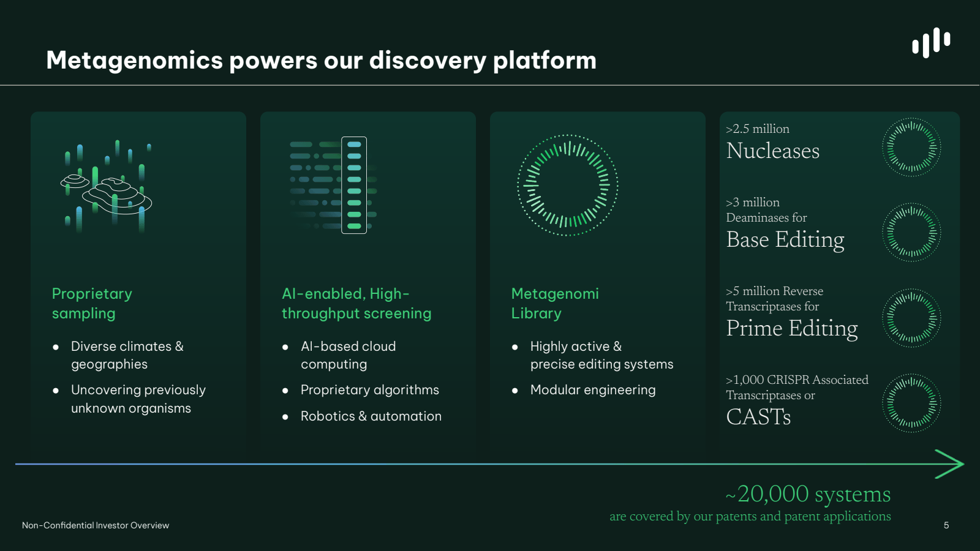The height and width of the screenshot is (551, 980).
Task: Click the ring icon beside Nucleases
Action: pos(911,148)
